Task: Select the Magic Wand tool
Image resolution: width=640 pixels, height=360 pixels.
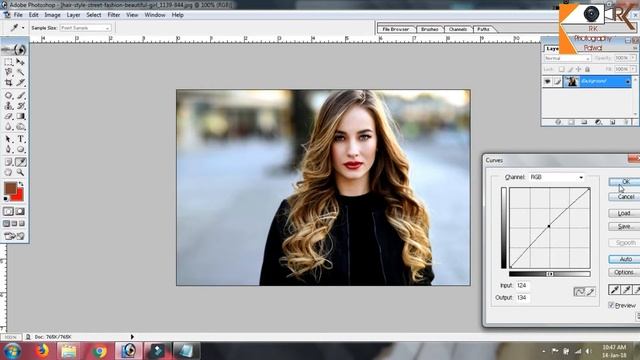Action: (x=20, y=72)
